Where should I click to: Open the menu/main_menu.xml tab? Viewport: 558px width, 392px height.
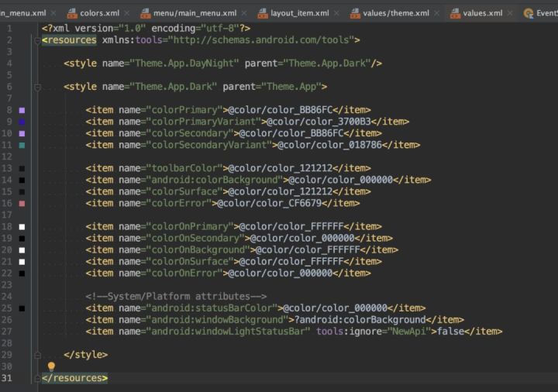pyautogui.click(x=195, y=13)
